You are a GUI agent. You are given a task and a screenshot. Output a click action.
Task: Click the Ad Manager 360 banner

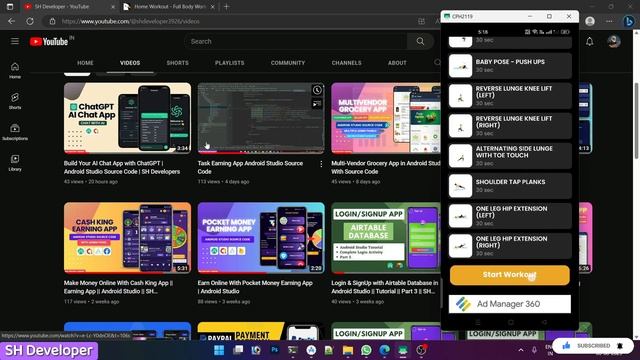509,304
